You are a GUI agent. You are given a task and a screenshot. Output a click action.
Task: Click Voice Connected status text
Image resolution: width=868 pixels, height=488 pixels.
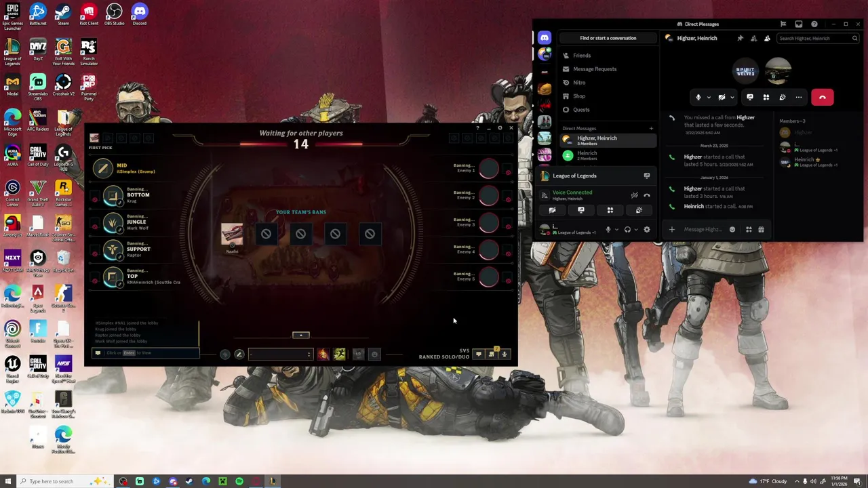(x=572, y=192)
